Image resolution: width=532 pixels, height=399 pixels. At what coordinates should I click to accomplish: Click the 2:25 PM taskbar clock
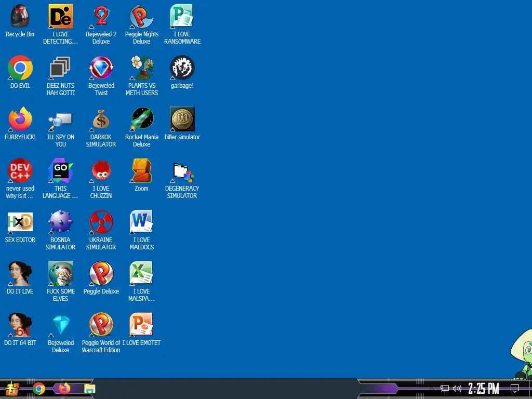coord(484,389)
